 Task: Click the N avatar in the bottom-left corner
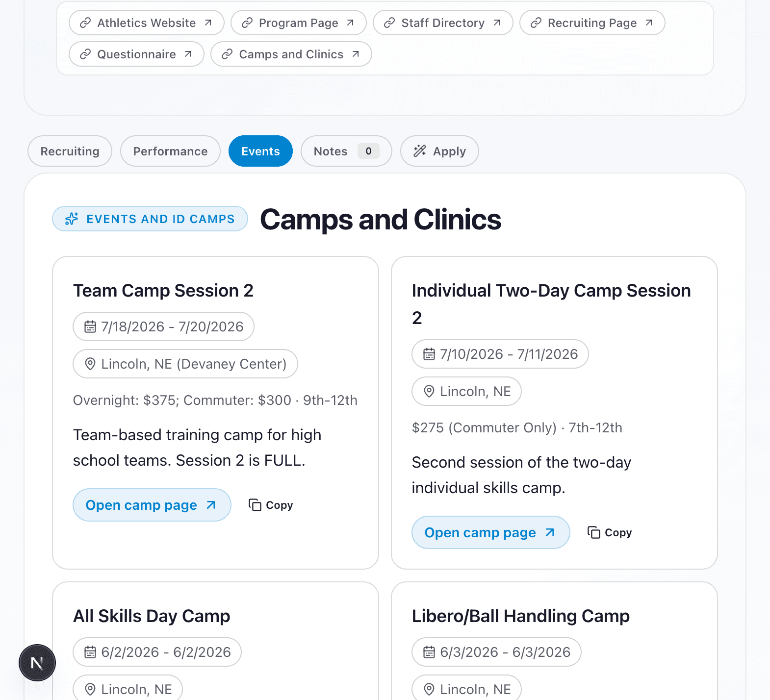pos(38,662)
